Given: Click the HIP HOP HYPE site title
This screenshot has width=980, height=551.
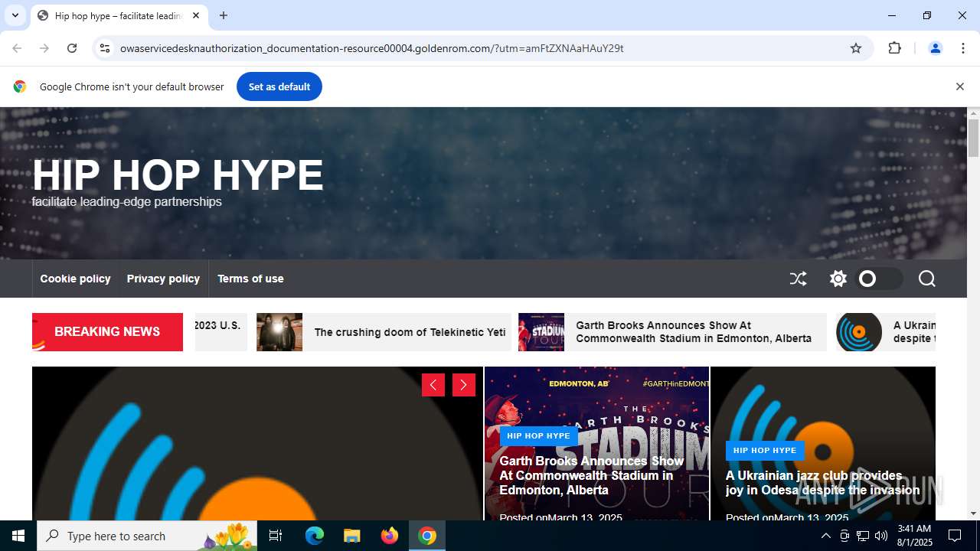Looking at the screenshot, I should [x=178, y=175].
